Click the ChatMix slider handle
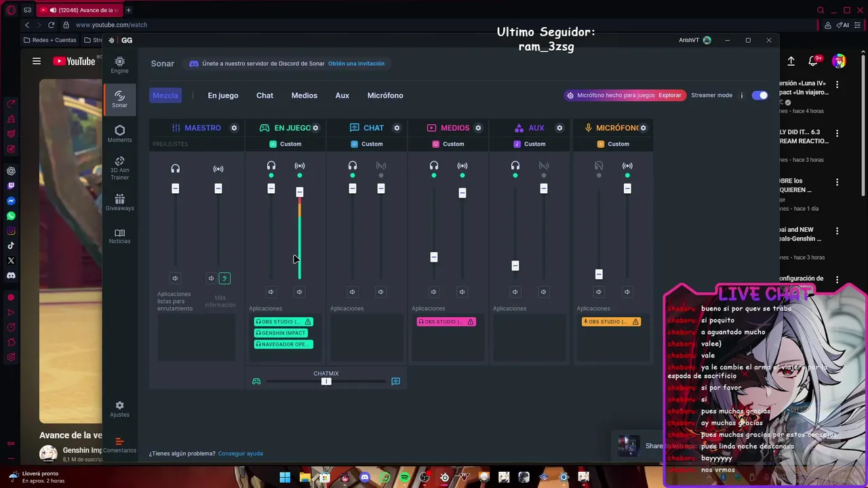Screen dimensions: 868x488 pyautogui.click(x=326, y=382)
